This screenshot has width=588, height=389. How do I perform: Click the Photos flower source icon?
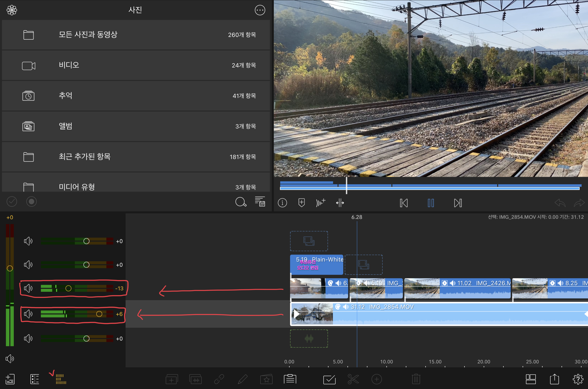pyautogui.click(x=12, y=10)
